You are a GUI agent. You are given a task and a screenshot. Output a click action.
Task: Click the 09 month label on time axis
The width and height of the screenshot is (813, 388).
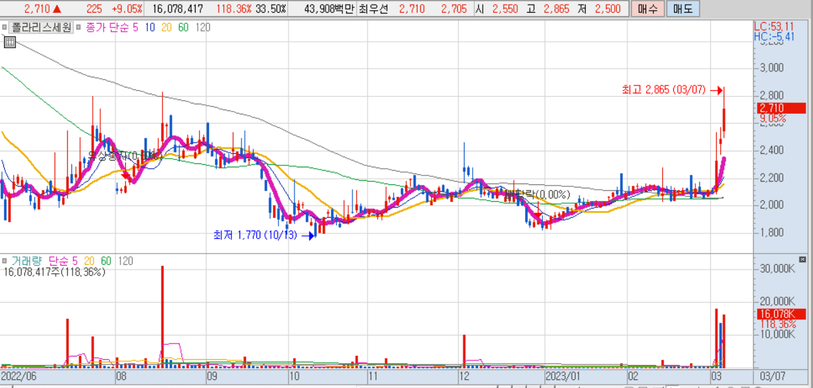click(212, 375)
